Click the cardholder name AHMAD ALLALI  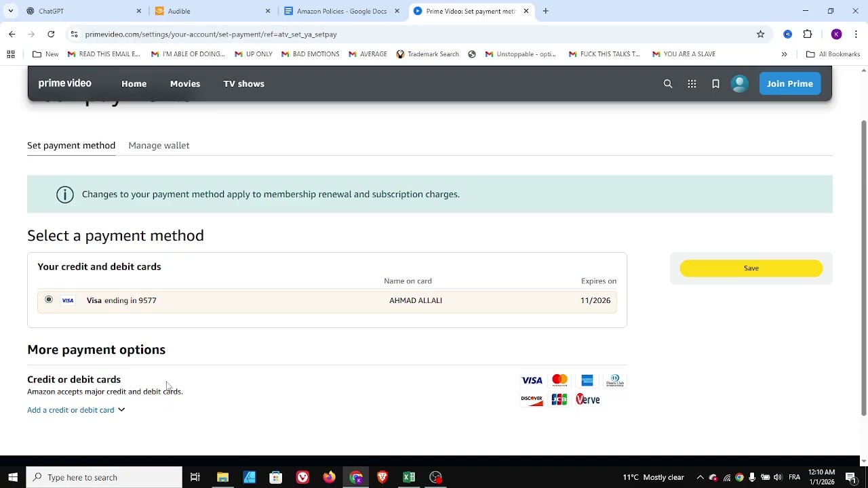(416, 300)
